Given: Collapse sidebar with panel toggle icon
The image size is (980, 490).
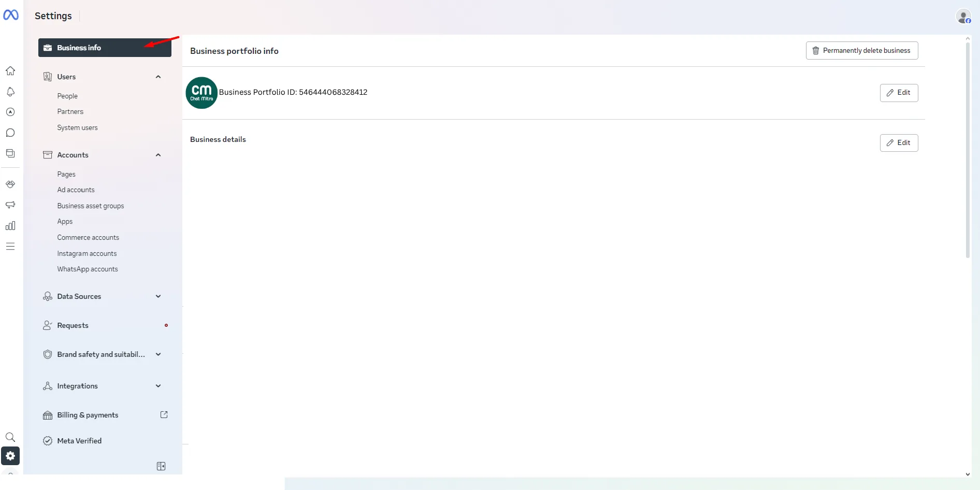Looking at the screenshot, I should [x=161, y=466].
